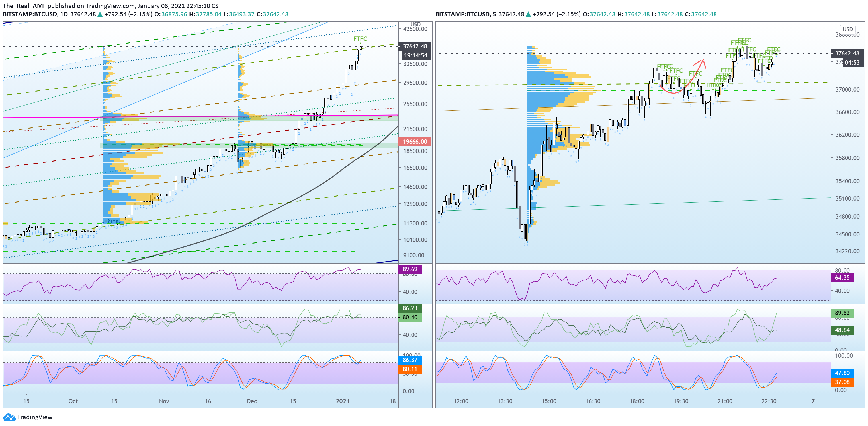The width and height of the screenshot is (868, 426).
Task: Click the 21:00 label on the 5-minute time axis
Action: click(x=725, y=401)
